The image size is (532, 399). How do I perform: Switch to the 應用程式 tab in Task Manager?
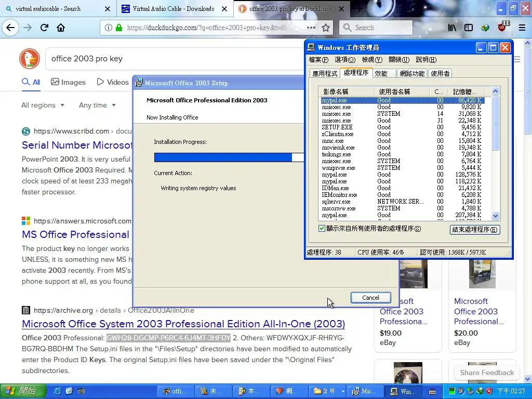325,73
